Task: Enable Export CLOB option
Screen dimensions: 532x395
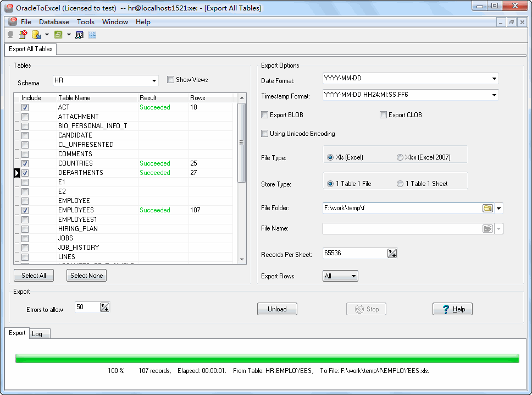Action: [383, 115]
